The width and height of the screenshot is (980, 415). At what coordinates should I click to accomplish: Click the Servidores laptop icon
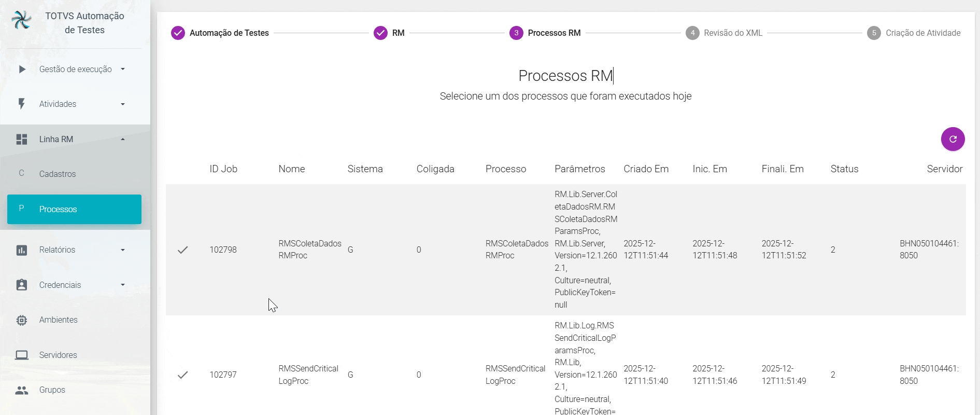click(x=22, y=355)
